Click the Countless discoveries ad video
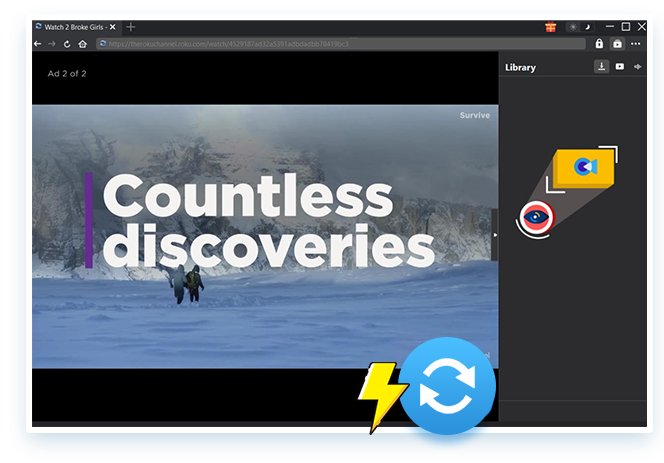This screenshot has height=463, width=664. (x=265, y=236)
